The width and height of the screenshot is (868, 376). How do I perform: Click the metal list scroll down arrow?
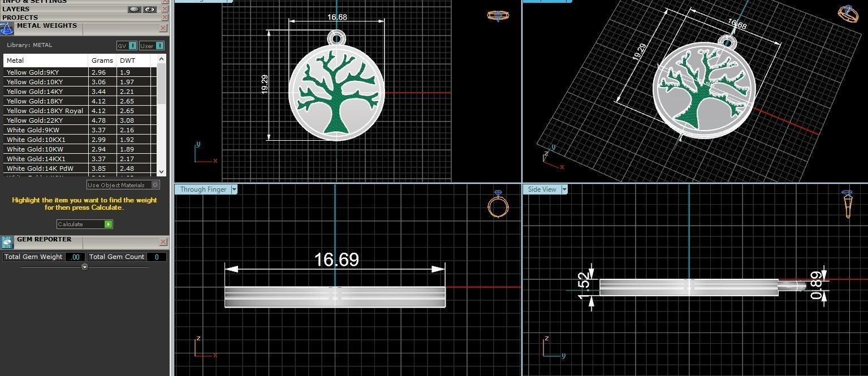(162, 171)
